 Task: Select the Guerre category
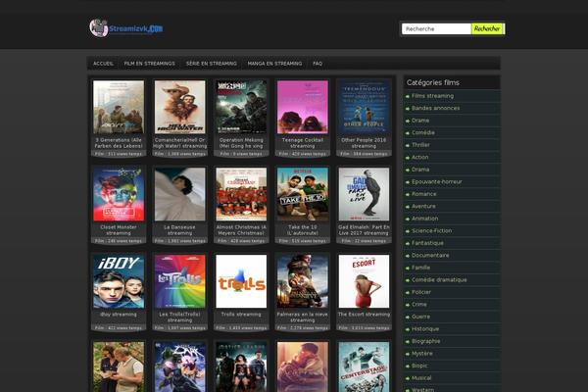point(420,317)
